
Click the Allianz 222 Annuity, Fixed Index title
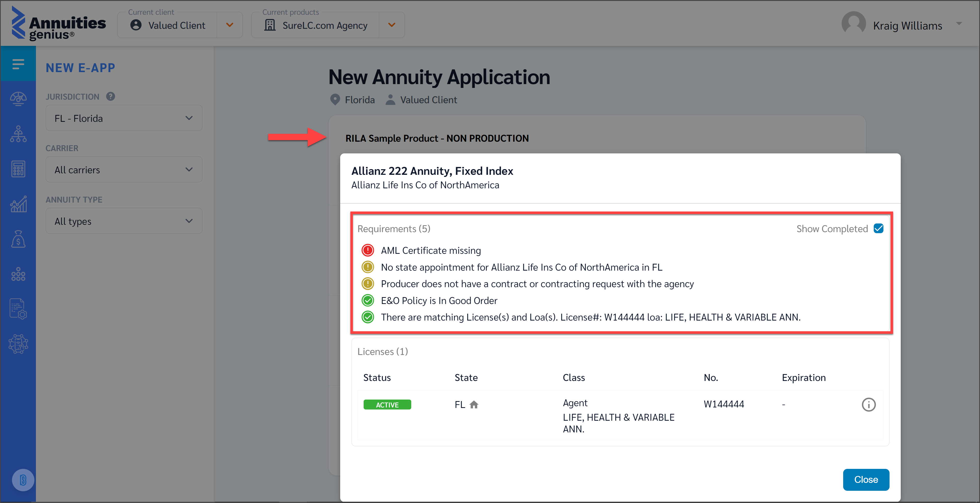pos(432,171)
